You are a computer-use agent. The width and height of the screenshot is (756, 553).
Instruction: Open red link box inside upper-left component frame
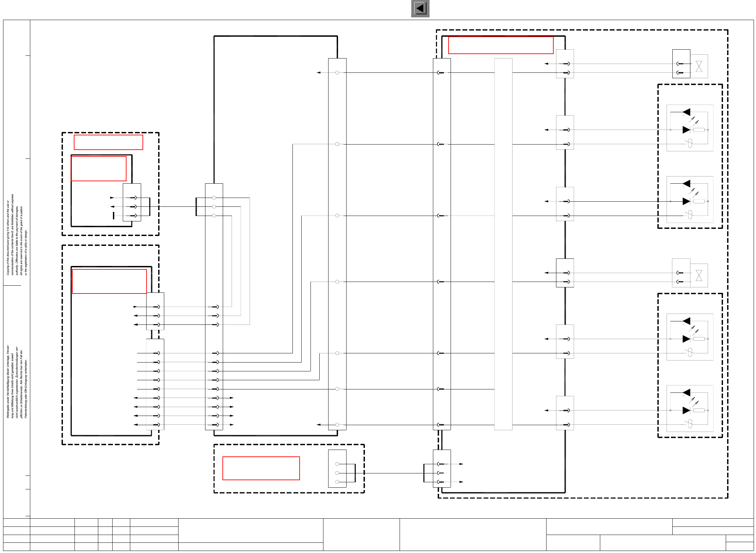coord(99,169)
